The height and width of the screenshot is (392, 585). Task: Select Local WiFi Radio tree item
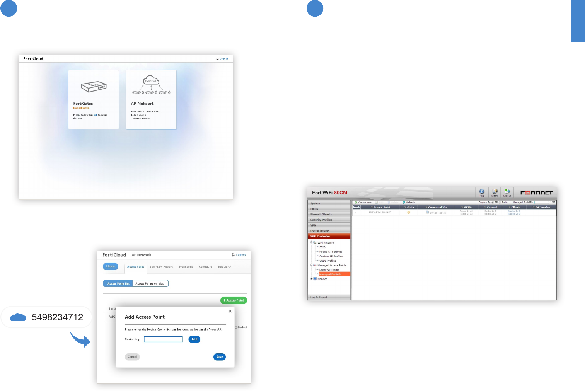tap(329, 270)
